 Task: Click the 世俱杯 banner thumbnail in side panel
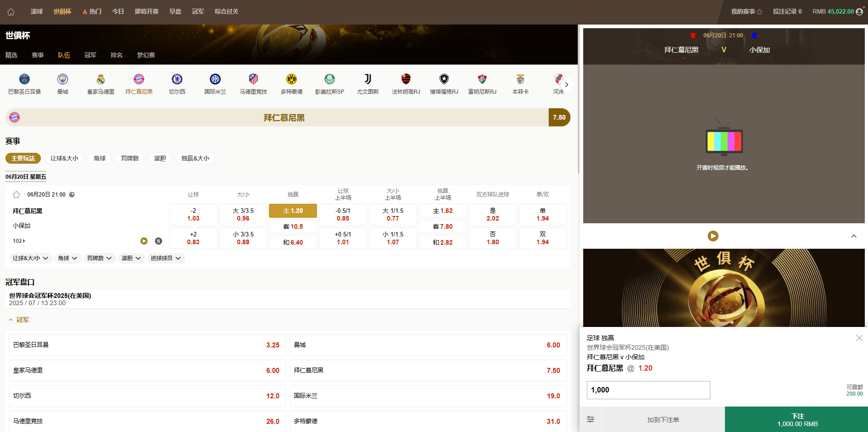pyautogui.click(x=724, y=288)
